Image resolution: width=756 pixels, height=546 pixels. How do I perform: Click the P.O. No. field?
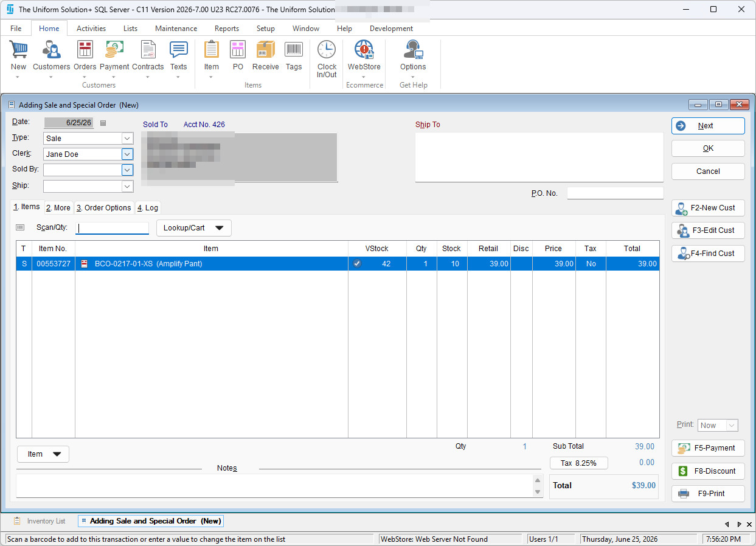pos(615,193)
